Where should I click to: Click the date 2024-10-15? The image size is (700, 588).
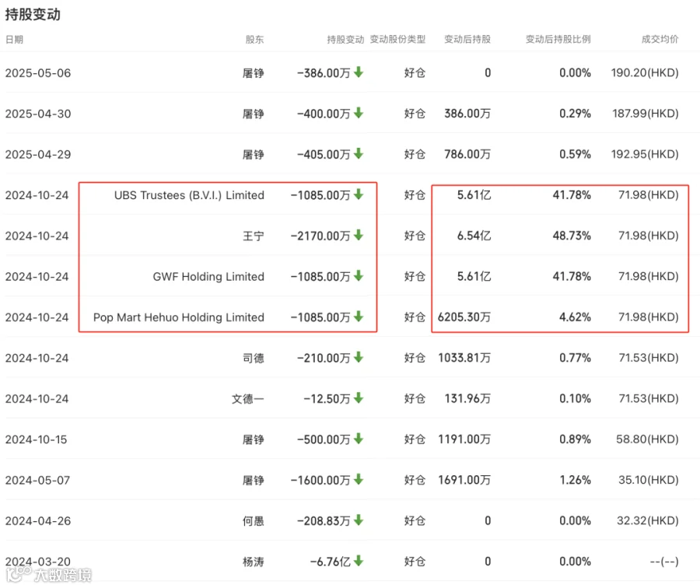[x=36, y=439]
